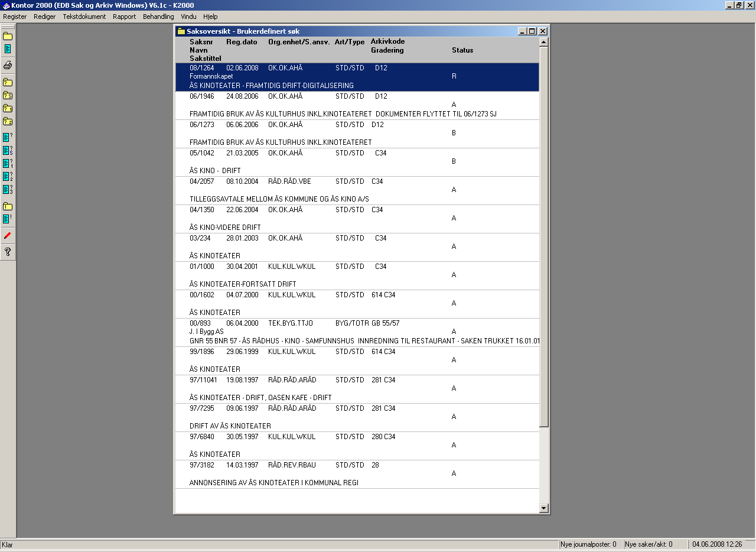This screenshot has height=552, width=756.
Task: Open the Hjelp menu
Action: point(210,17)
